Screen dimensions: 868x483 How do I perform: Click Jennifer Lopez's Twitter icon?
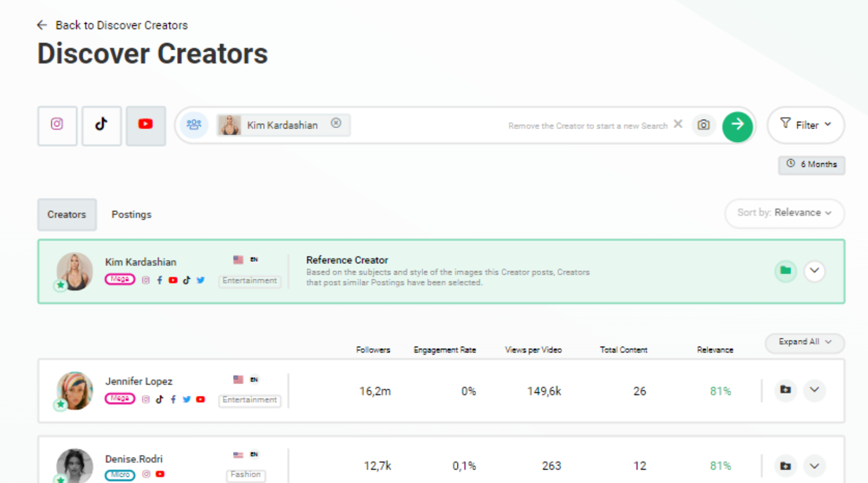187,399
